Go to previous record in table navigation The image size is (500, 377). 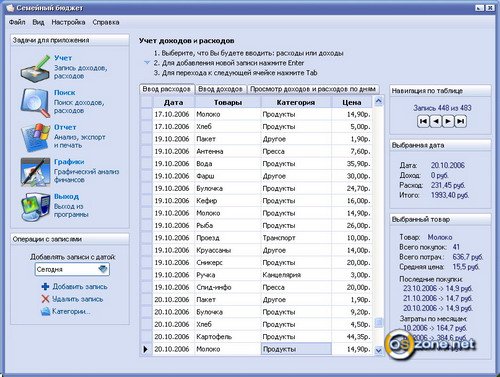[436, 121]
